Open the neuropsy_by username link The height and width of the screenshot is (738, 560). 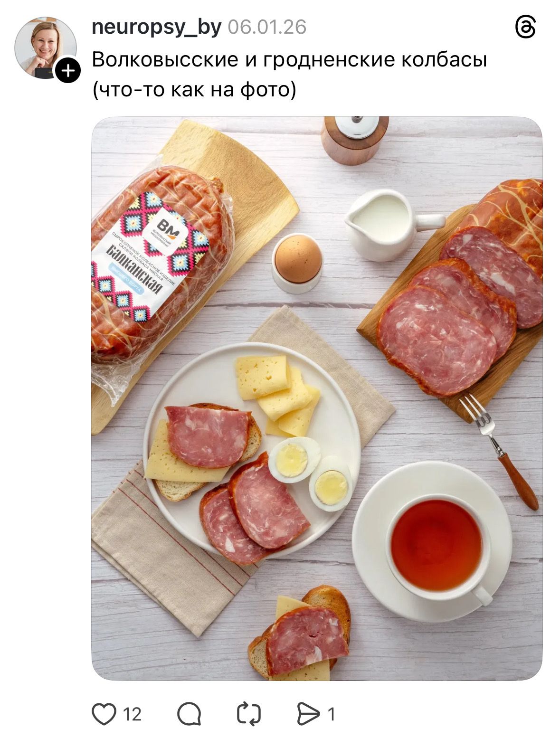(156, 27)
